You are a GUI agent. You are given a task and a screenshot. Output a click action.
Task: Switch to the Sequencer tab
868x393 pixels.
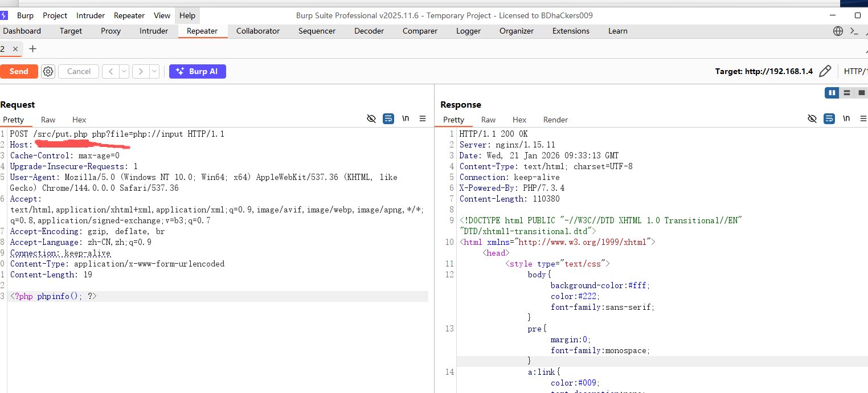pos(317,31)
